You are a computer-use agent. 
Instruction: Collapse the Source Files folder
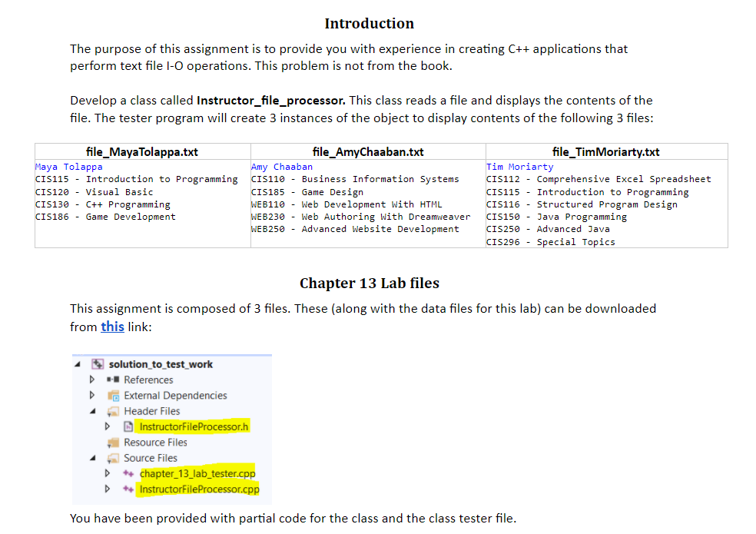click(92, 457)
